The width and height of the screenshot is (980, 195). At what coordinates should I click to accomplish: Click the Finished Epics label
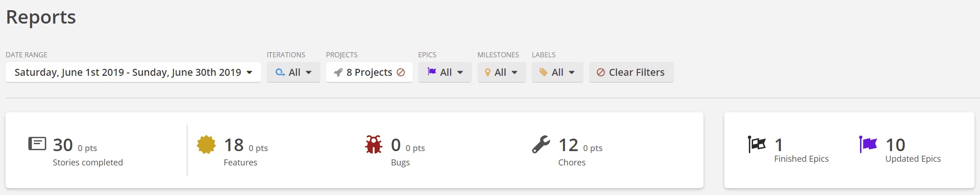(x=801, y=159)
